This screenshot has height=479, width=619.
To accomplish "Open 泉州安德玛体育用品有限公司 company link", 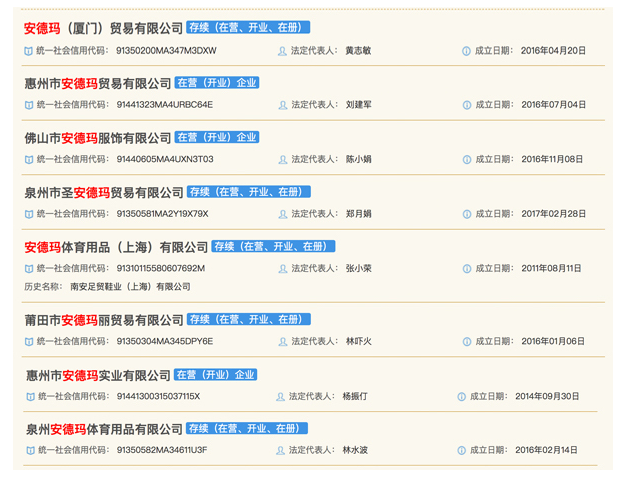I will click(104, 429).
